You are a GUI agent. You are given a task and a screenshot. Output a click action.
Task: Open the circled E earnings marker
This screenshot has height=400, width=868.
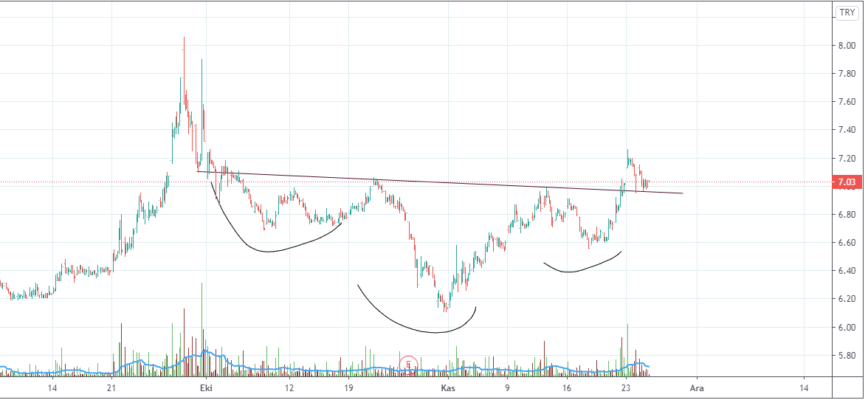click(x=409, y=364)
